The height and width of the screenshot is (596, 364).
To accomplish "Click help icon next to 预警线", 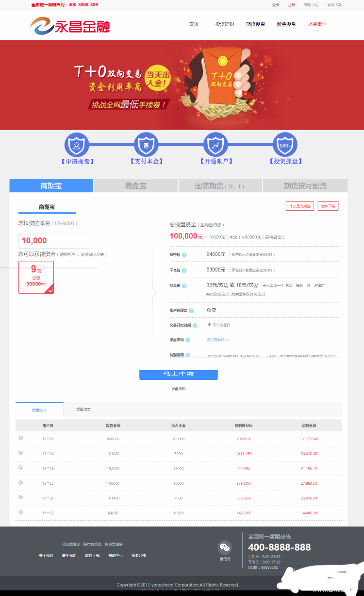I will point(184,255).
